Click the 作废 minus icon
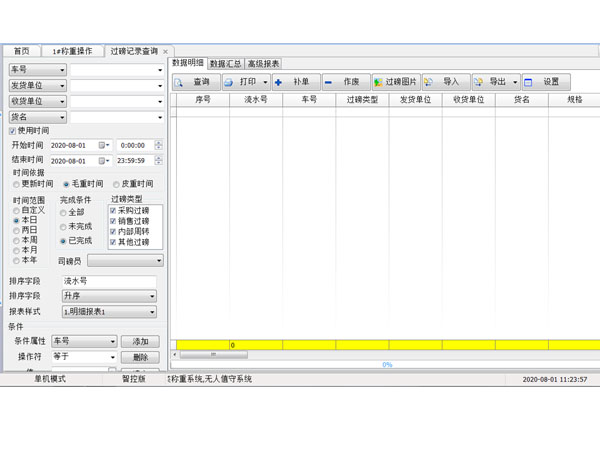Viewport: 600px width, 450px height. click(330, 82)
